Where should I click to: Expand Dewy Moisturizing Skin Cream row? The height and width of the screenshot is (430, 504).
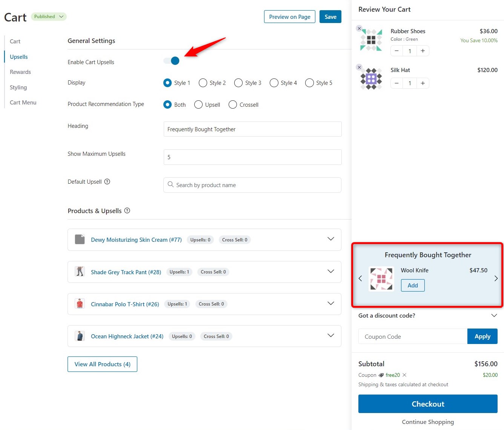[331, 239]
